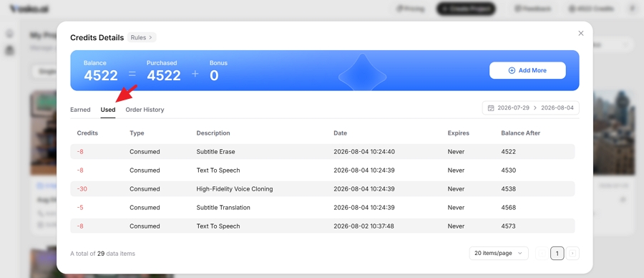Click the Type column header
Viewport: 644px width, 278px height.
point(137,133)
